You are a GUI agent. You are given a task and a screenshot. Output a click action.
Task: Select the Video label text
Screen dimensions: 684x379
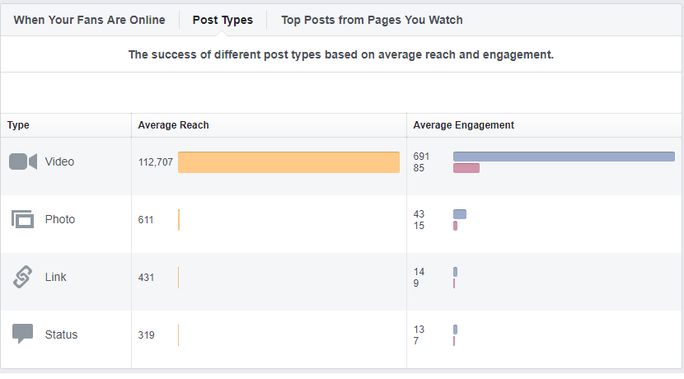coord(60,162)
